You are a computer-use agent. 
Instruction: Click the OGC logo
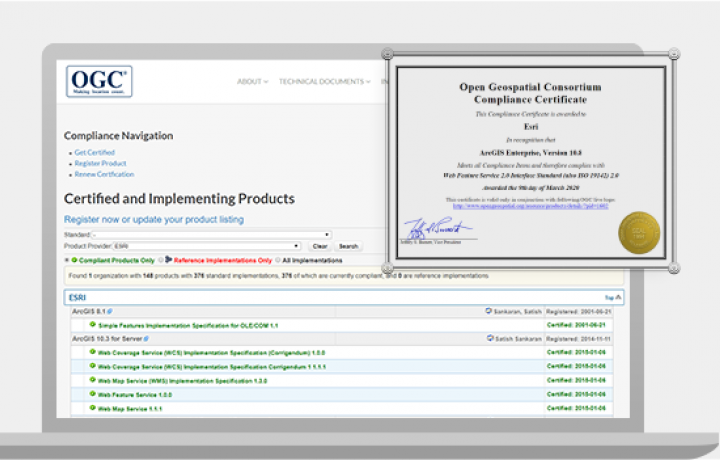(x=99, y=81)
